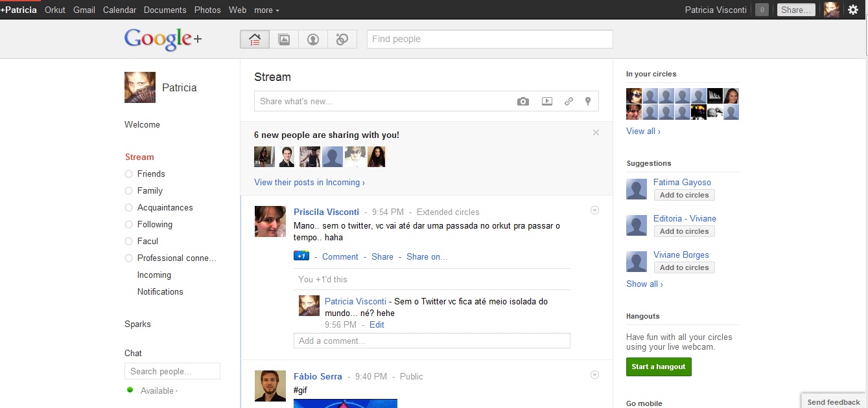
Task: Open options arrow on Priscila Visconti's post
Action: [x=594, y=210]
